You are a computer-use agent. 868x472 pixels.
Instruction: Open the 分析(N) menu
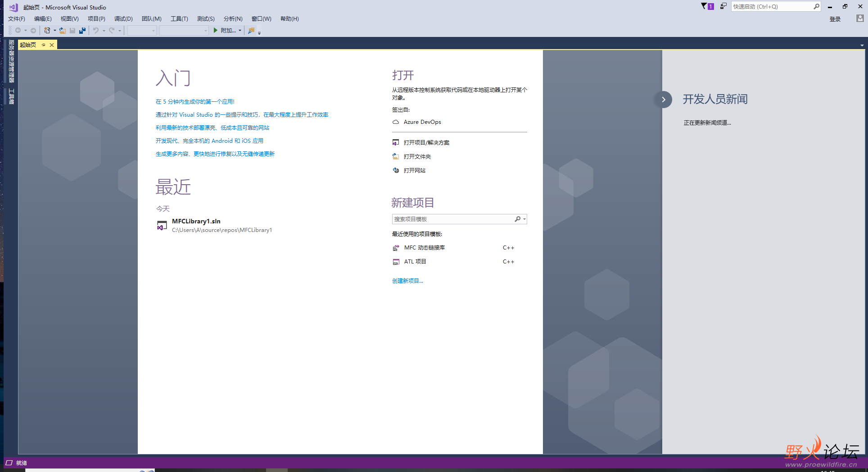tap(233, 19)
